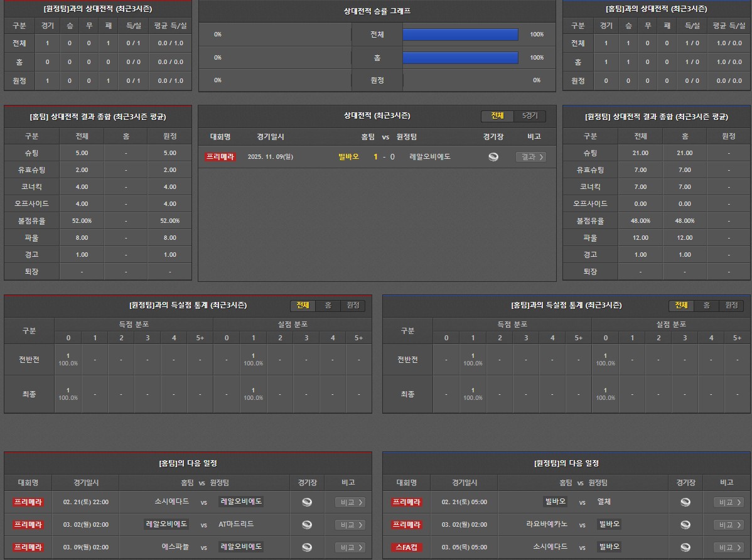Open stadium icon for 레알오비에도 vs AT마드리드
Viewport: 752px width, 560px height.
point(307,525)
